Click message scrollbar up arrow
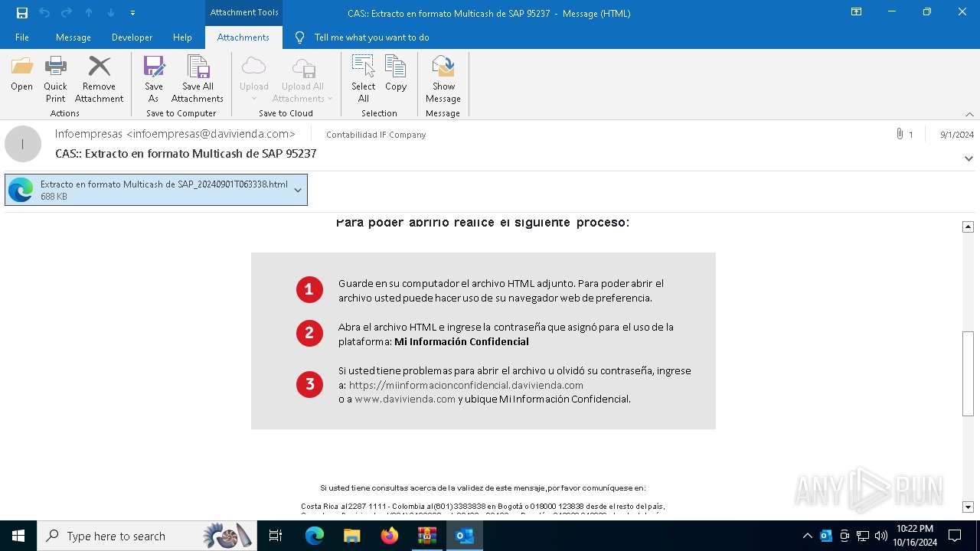The image size is (980, 551). coord(968,227)
